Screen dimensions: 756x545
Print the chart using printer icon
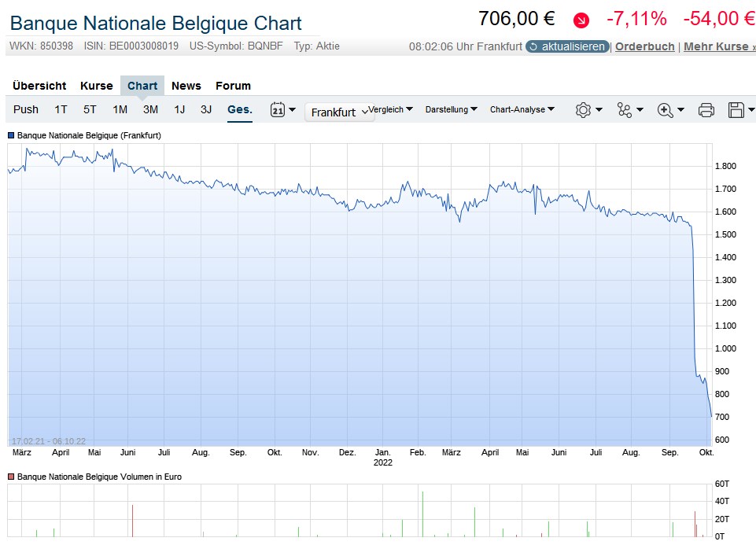pos(706,110)
